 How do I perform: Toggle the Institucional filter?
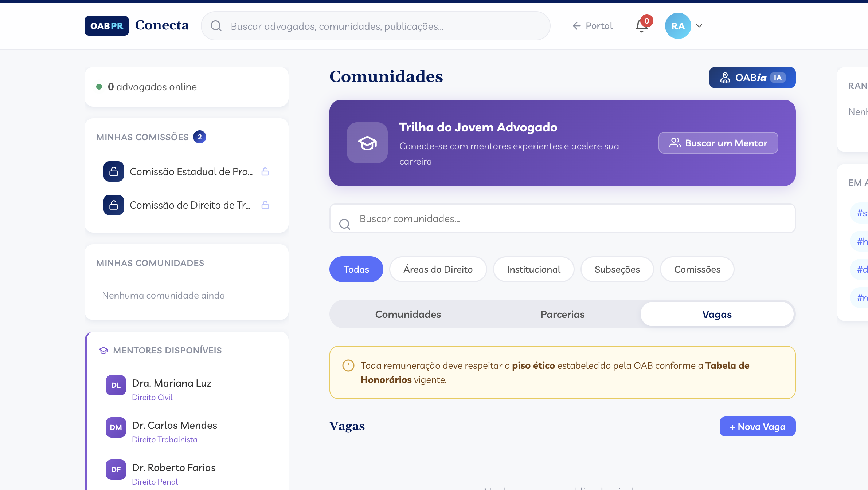[533, 269]
